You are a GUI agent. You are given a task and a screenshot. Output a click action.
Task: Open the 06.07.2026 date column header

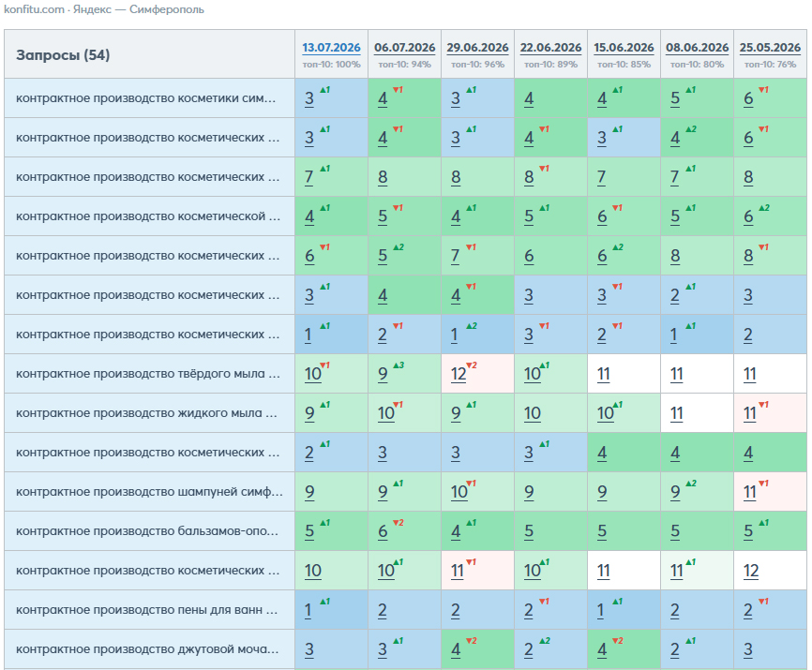click(x=404, y=48)
